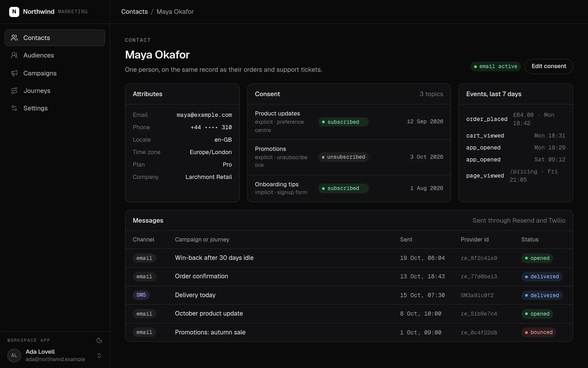This screenshot has width=588, height=368.
Task: Click the delivered status for Order confirmation
Action: pos(542,277)
